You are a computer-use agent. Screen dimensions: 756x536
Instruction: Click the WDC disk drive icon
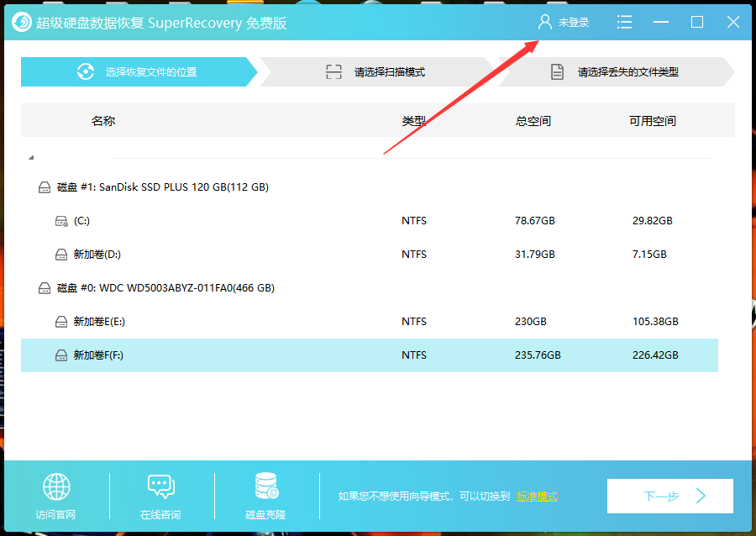(45, 288)
